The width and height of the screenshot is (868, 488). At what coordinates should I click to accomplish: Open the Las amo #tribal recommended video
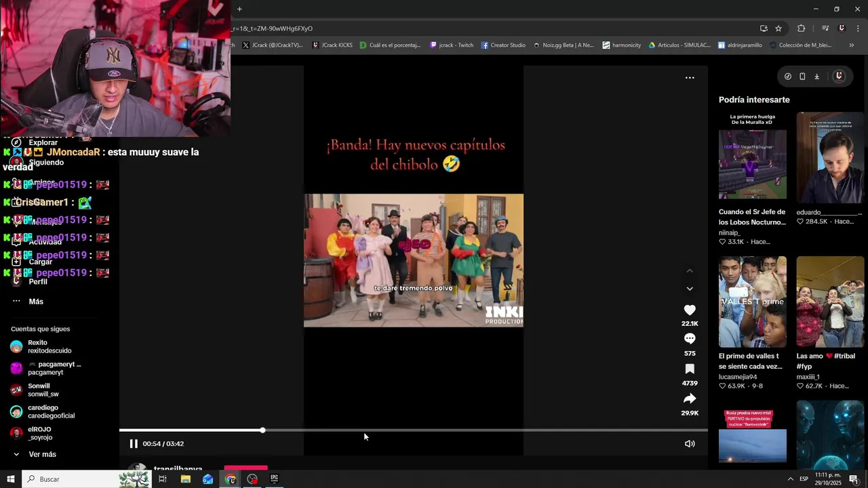coord(830,301)
